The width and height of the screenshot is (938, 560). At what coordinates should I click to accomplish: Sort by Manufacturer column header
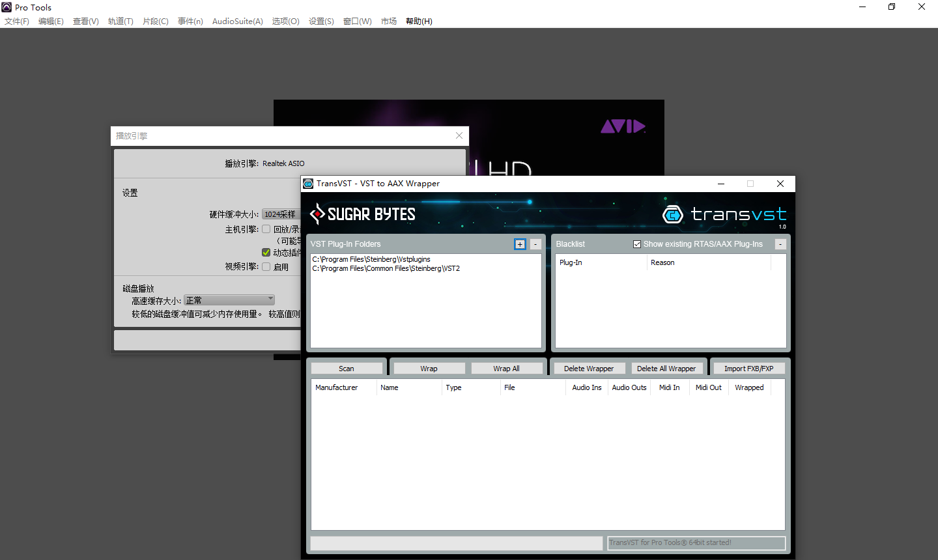tap(337, 387)
